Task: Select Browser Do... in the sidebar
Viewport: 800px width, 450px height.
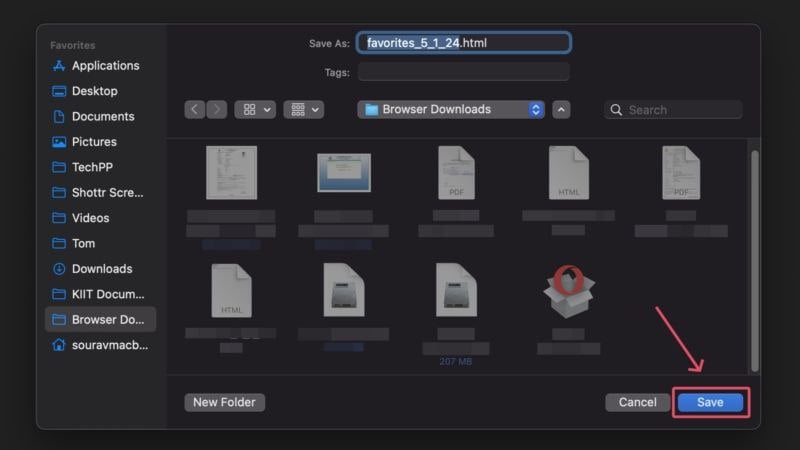Action: 100,319
